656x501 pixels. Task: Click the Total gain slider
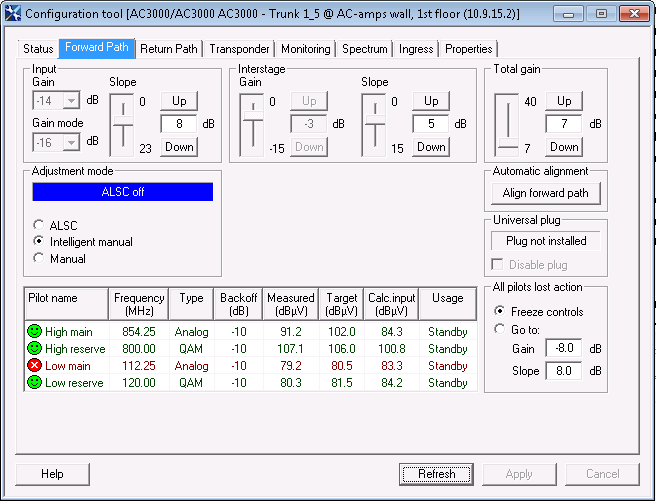[507, 125]
